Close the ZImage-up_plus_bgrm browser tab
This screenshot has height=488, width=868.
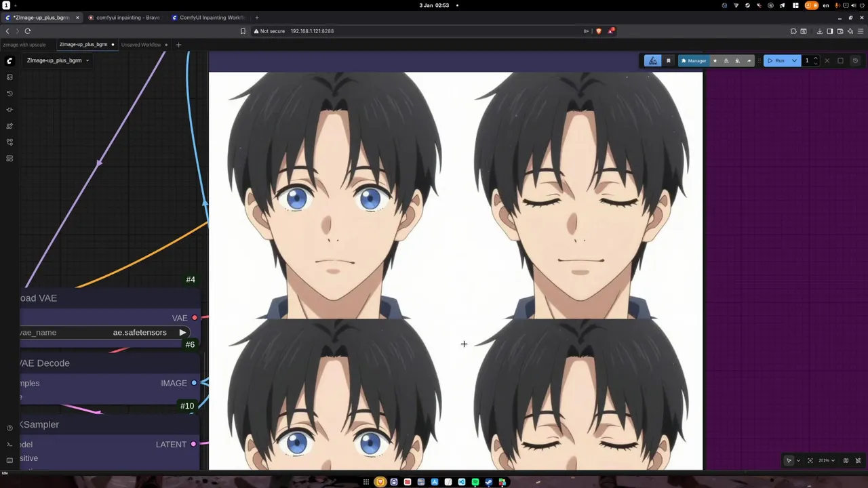click(x=77, y=18)
